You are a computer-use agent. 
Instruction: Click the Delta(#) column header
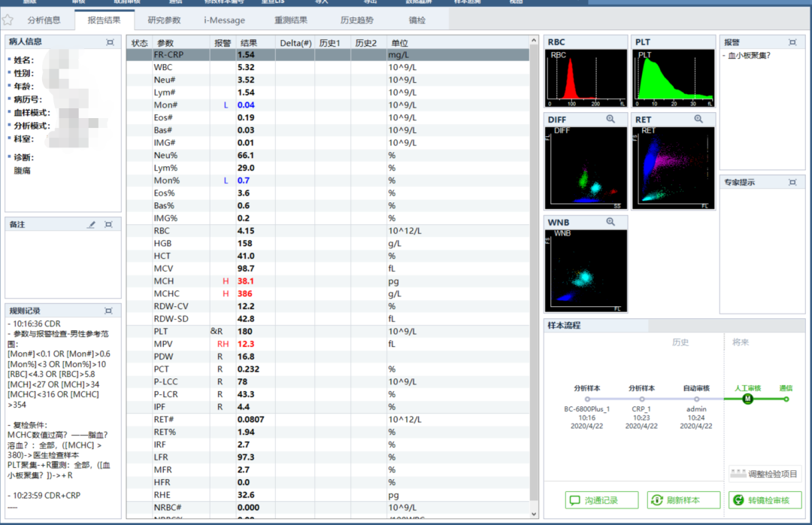pyautogui.click(x=295, y=43)
